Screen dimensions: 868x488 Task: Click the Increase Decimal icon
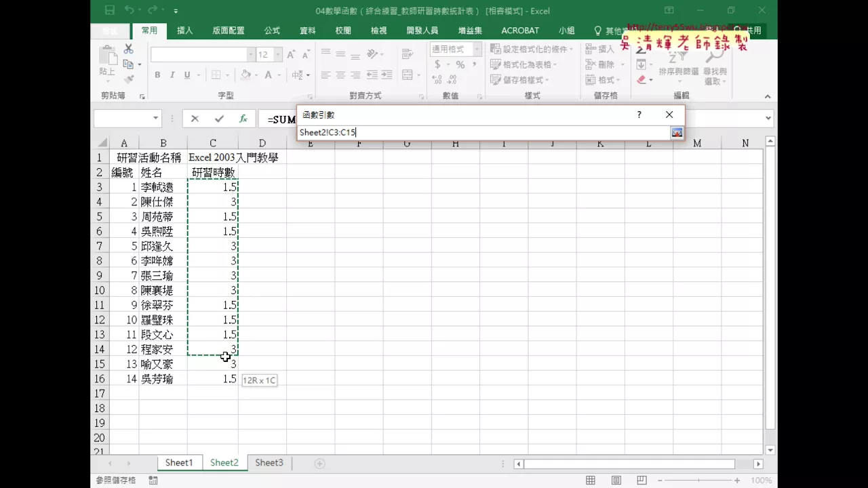(x=437, y=79)
